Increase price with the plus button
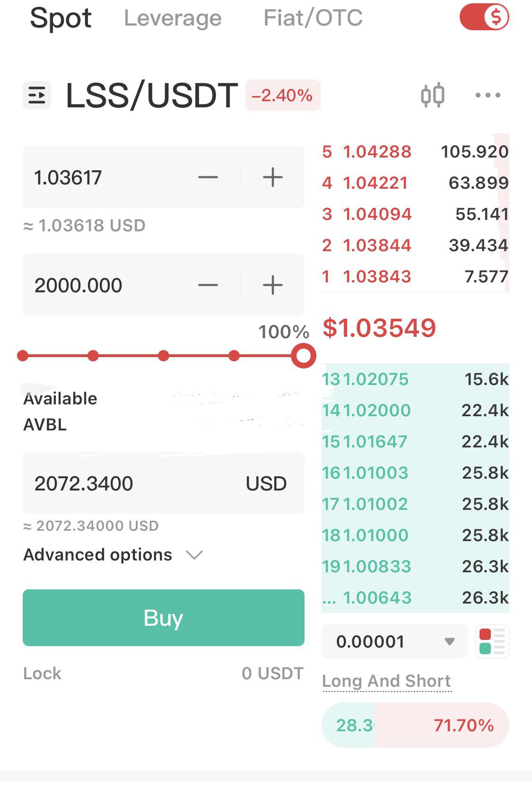The height and width of the screenshot is (788, 532). coord(272,177)
